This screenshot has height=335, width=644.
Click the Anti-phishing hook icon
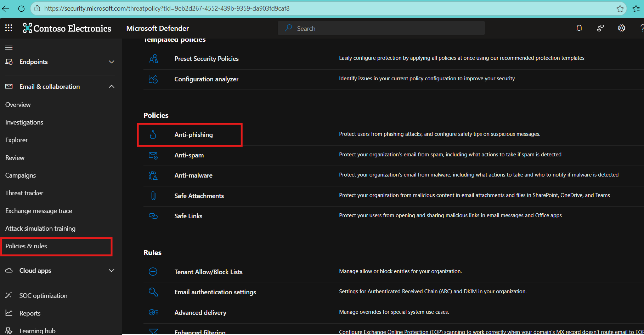tap(153, 135)
